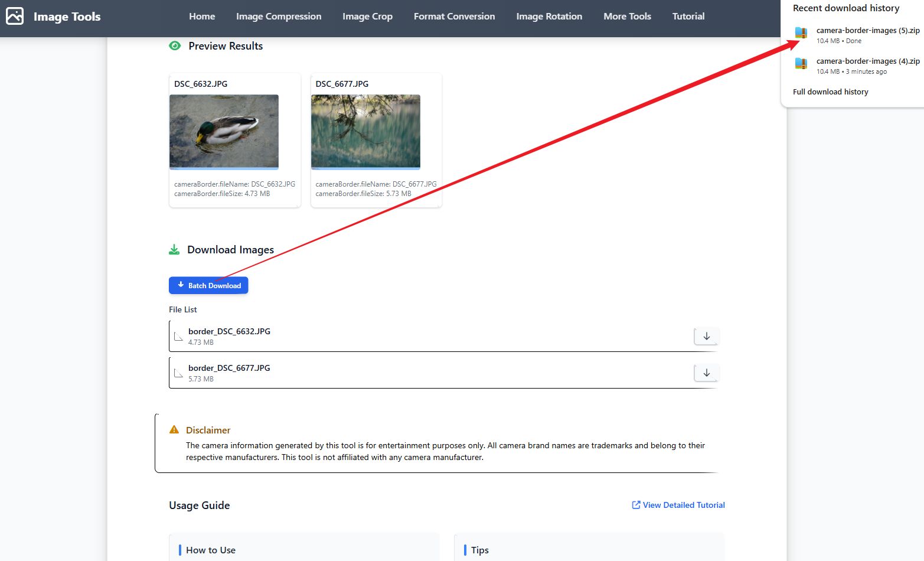Open Full download history
Image resolution: width=924 pixels, height=561 pixels.
point(830,92)
